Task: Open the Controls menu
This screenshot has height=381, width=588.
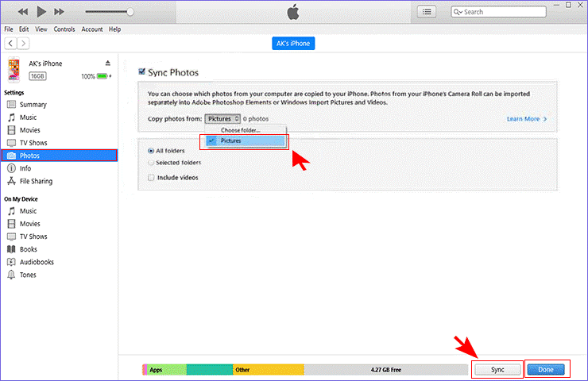Action: click(64, 29)
